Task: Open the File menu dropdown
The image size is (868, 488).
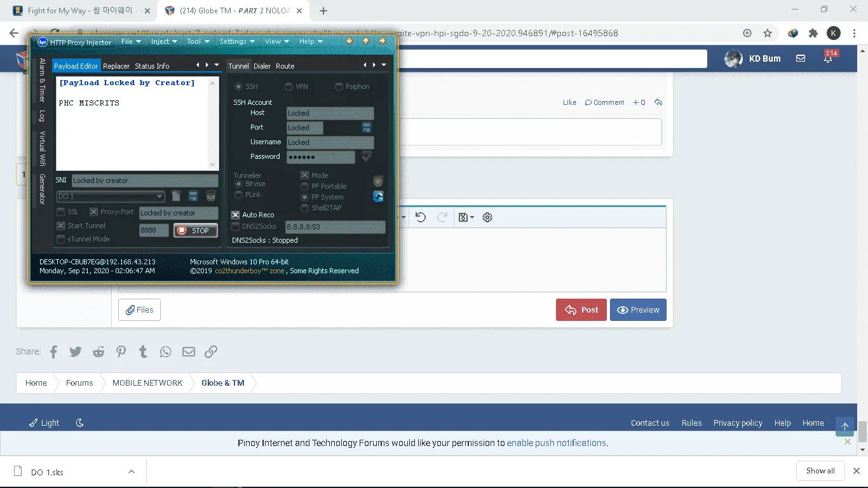Action: [x=130, y=41]
